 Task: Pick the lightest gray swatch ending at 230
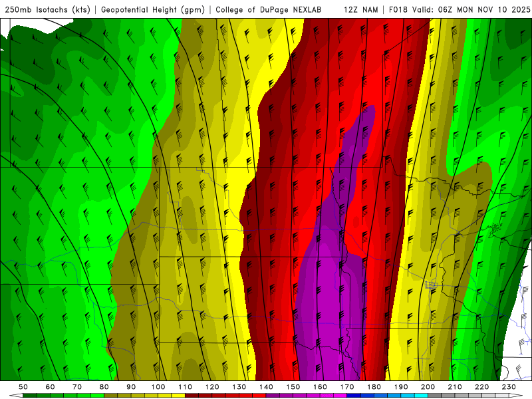pyautogui.click(x=502, y=395)
